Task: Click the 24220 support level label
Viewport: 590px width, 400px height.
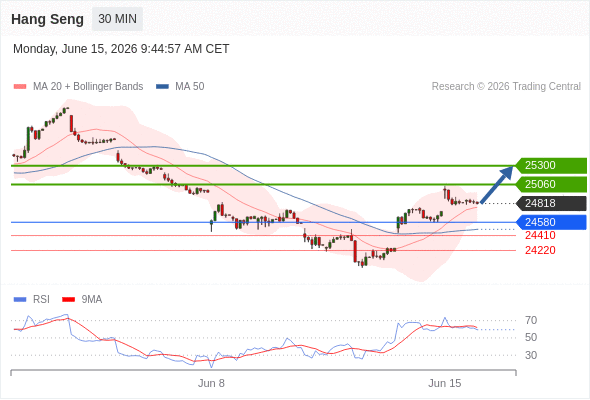Action: [x=540, y=251]
